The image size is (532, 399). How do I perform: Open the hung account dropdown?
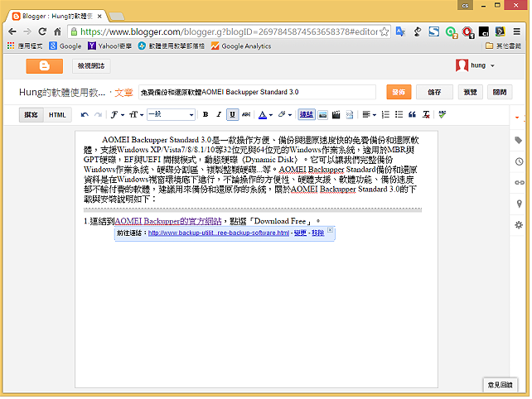click(476, 65)
